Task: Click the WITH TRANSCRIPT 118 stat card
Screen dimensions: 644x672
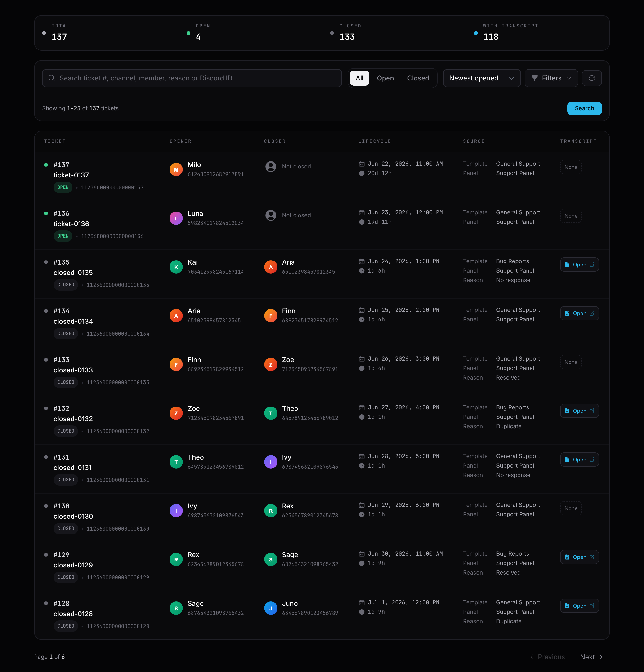Action: click(x=538, y=33)
